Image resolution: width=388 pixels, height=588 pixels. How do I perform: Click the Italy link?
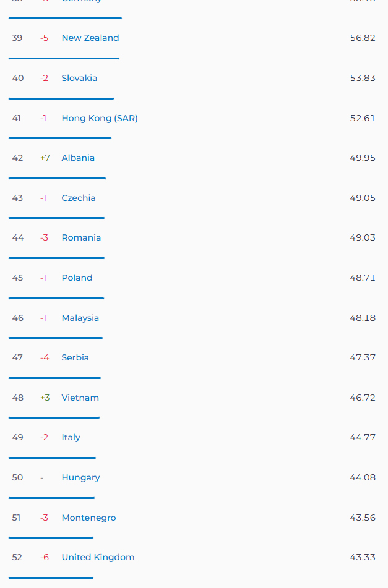click(71, 438)
